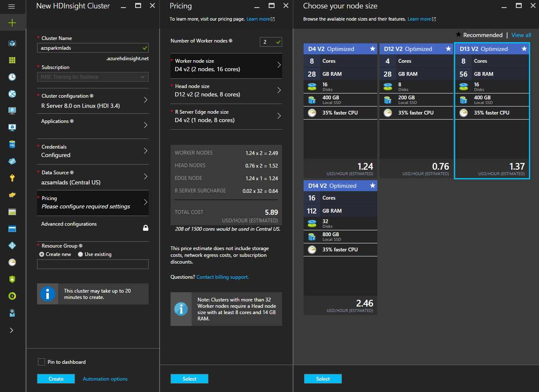
Task: Select the Create new radio button
Action: 42,254
